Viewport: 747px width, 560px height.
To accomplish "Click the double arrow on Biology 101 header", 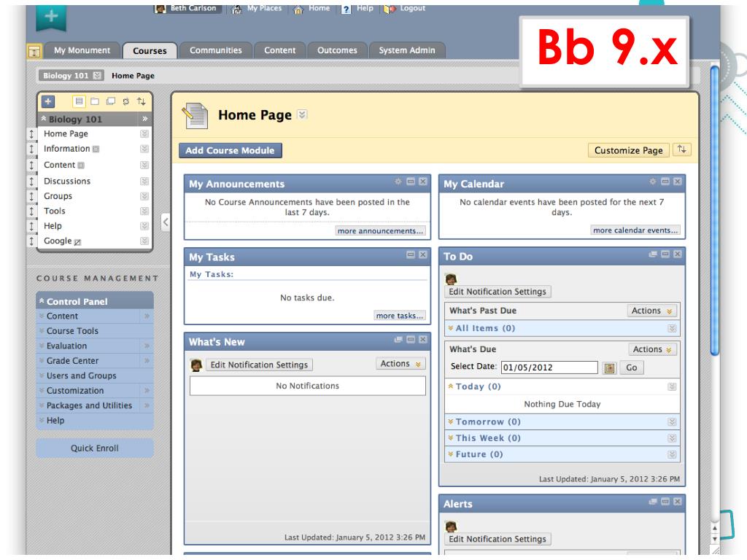I will tap(145, 119).
